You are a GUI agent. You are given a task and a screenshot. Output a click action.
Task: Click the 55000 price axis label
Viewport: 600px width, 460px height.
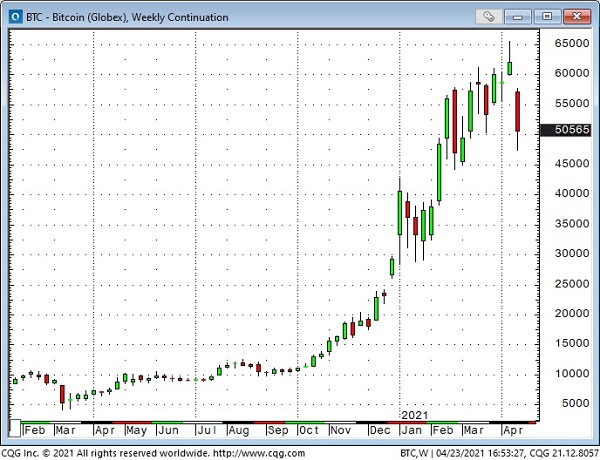click(572, 103)
